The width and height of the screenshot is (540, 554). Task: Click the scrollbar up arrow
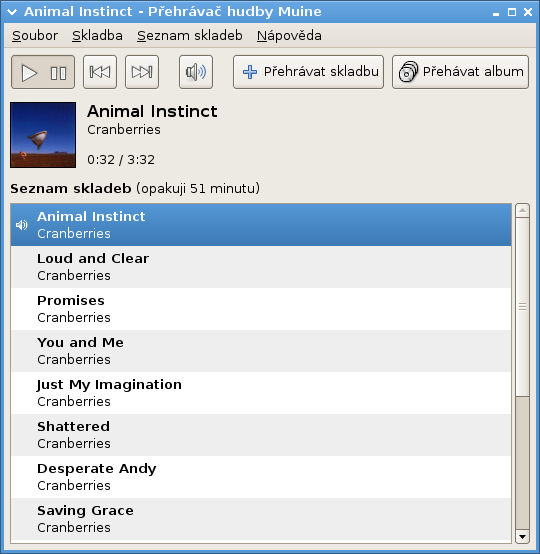pyautogui.click(x=522, y=211)
